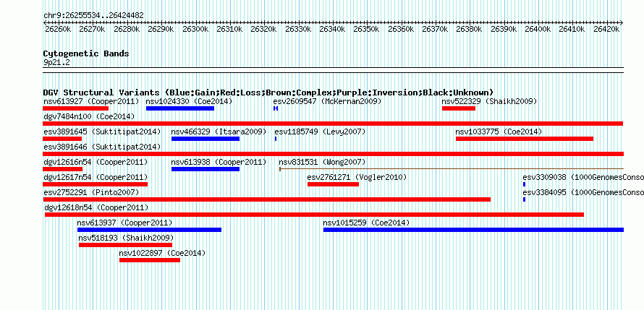Click the nsv518193 (Shaikh2009) label text
The width and height of the screenshot is (644, 310).
click(127, 238)
